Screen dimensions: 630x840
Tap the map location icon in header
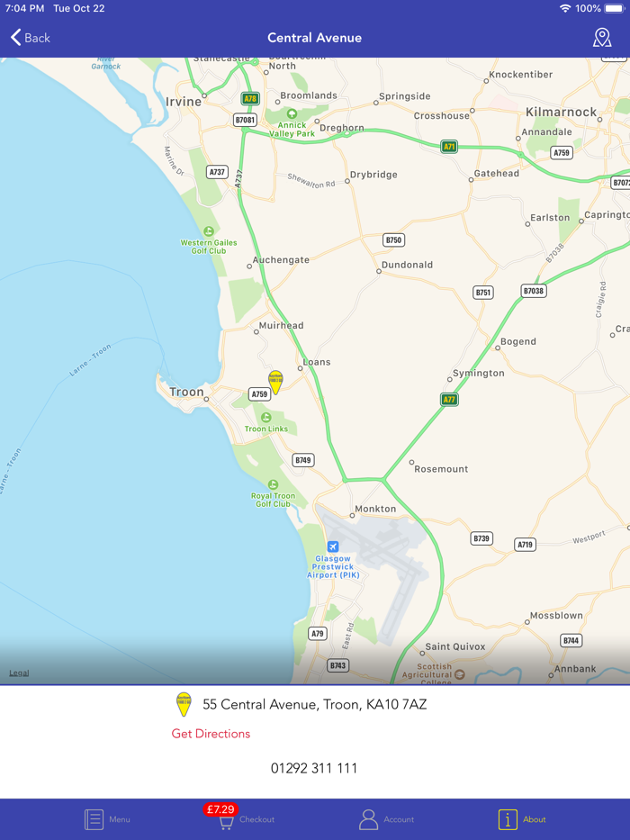pos(602,38)
